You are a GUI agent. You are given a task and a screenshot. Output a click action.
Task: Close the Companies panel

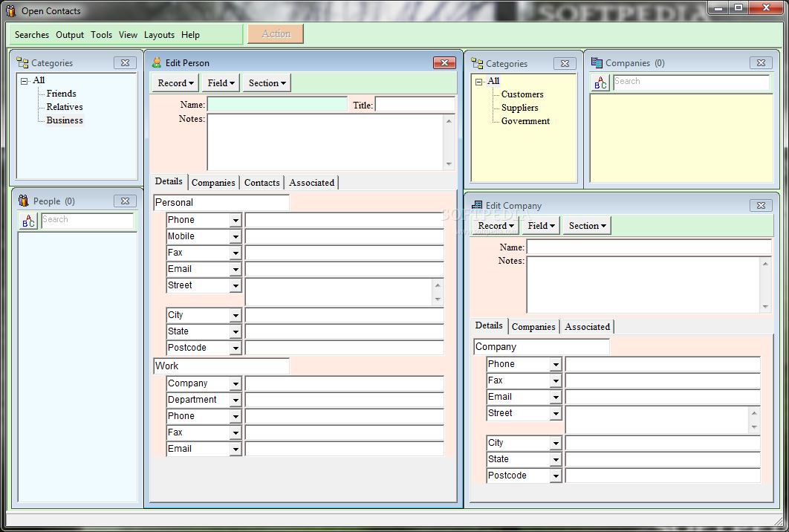pyautogui.click(x=761, y=63)
